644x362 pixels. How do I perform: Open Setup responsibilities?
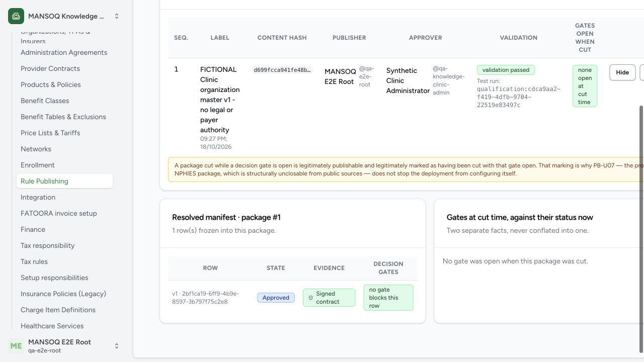54,278
